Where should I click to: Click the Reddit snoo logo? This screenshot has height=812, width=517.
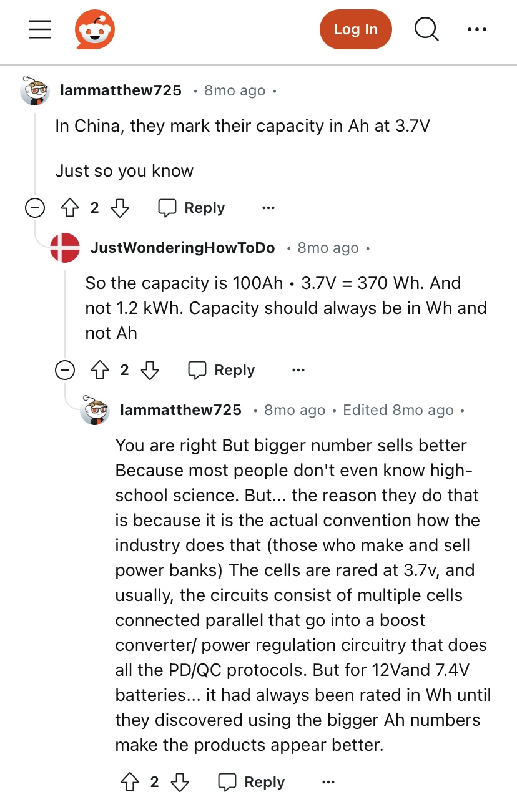tap(95, 29)
